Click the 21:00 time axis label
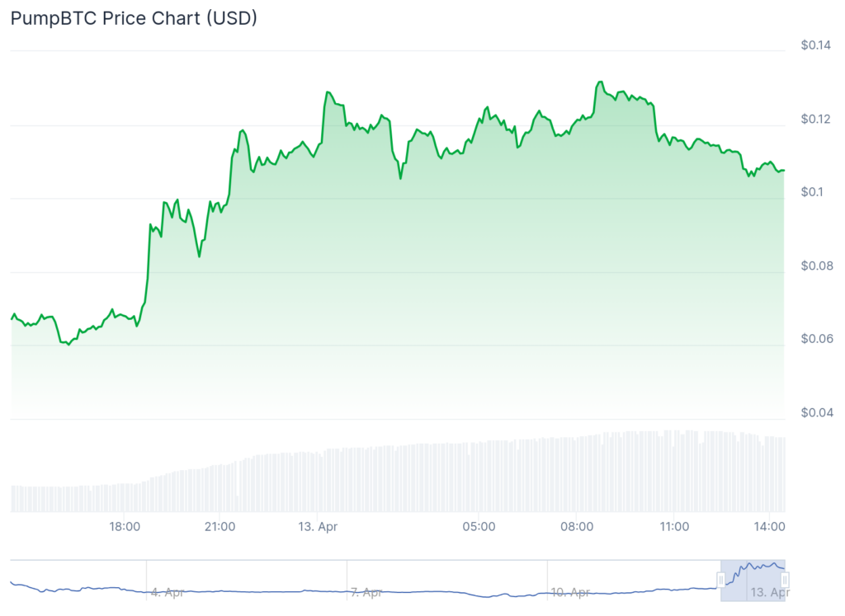Image resolution: width=845 pixels, height=616 pixels. pos(220,526)
